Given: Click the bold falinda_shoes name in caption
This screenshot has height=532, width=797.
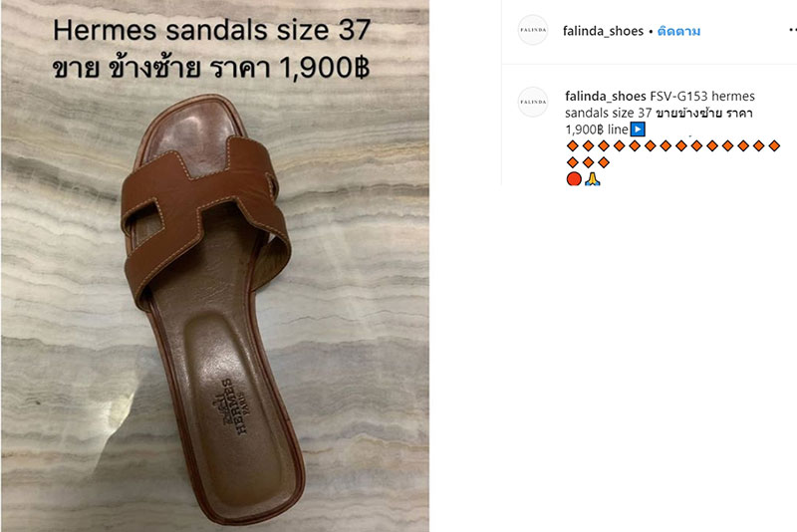Looking at the screenshot, I should [x=606, y=96].
